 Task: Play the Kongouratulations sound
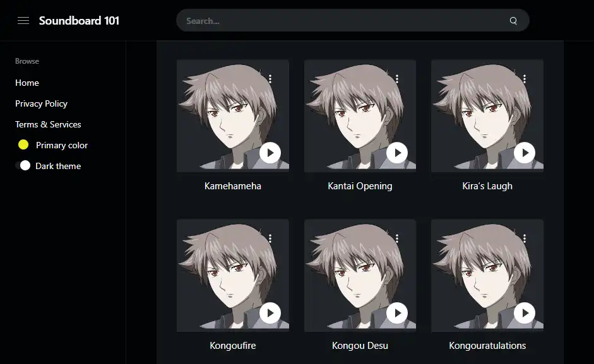[x=525, y=313]
